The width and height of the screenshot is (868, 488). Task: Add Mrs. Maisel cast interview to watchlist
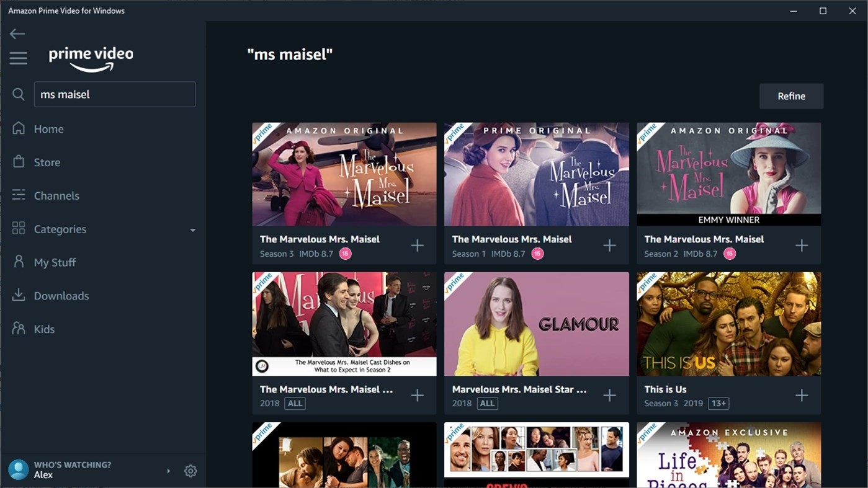[418, 396]
